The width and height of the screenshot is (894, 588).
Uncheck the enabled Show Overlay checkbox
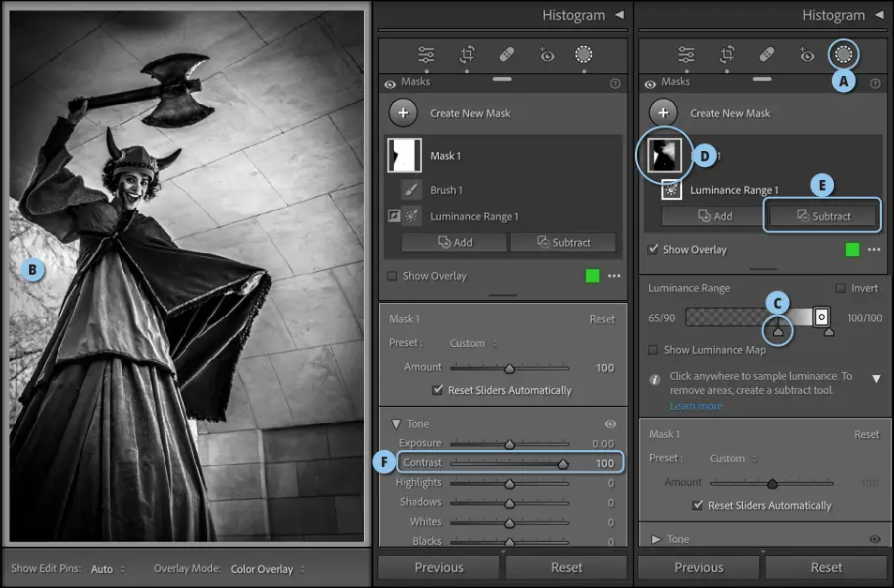pos(654,249)
